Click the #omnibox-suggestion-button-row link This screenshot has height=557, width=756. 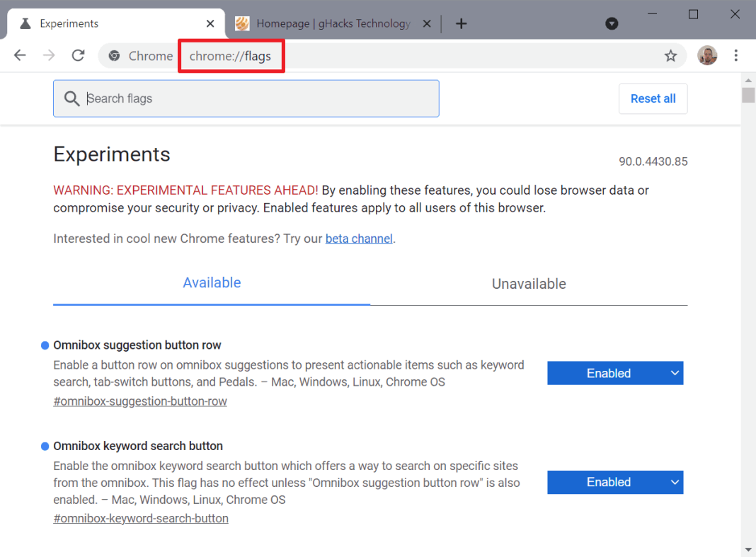click(x=139, y=401)
